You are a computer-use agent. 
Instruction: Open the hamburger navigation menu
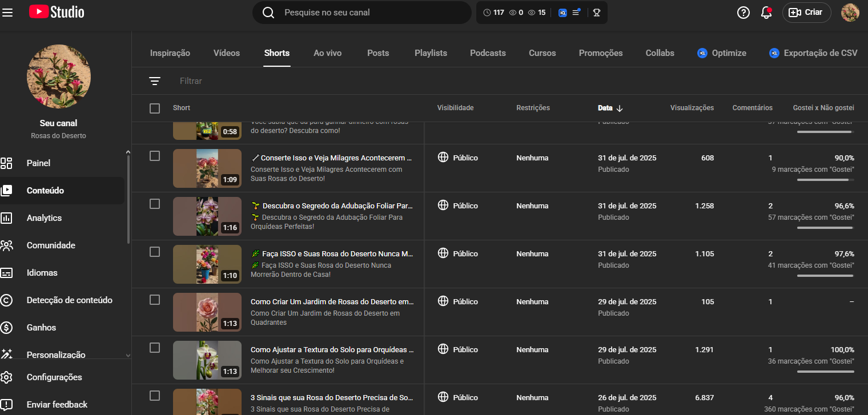[7, 12]
